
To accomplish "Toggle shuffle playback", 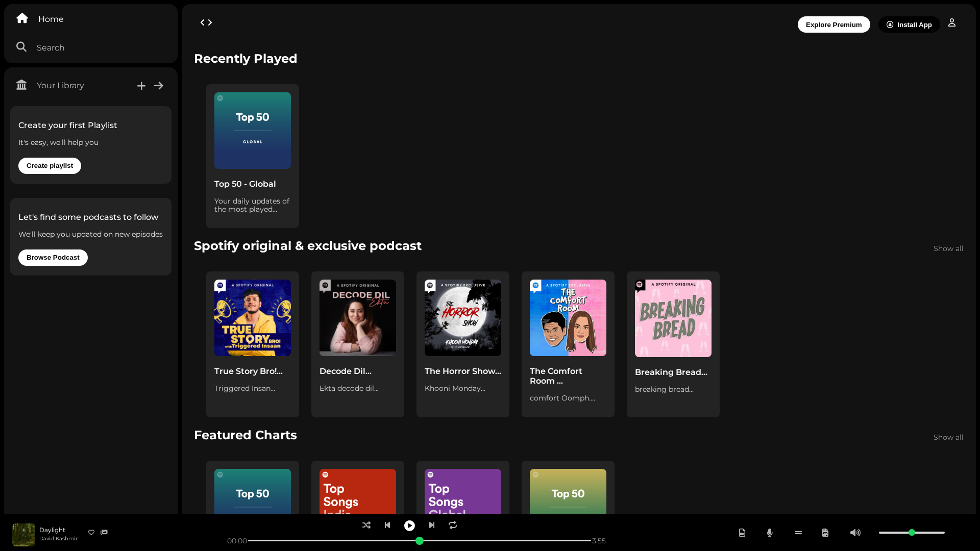I will tap(366, 525).
